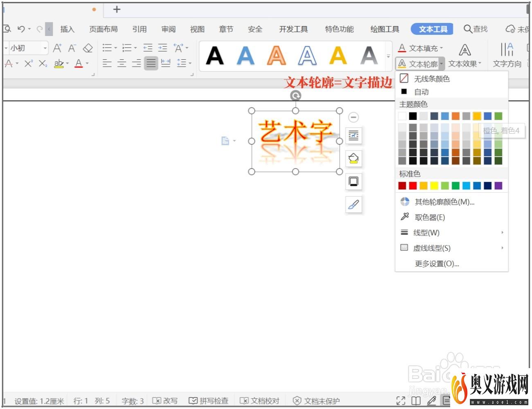The height and width of the screenshot is (409, 532).
Task: Click the print preview icon
Action: coord(7,29)
